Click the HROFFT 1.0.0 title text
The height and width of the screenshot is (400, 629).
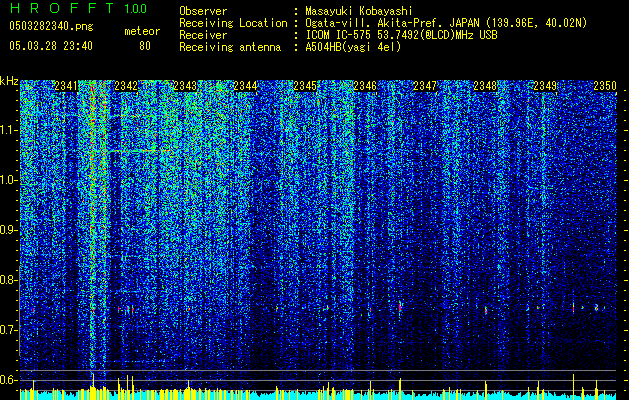[x=78, y=8]
